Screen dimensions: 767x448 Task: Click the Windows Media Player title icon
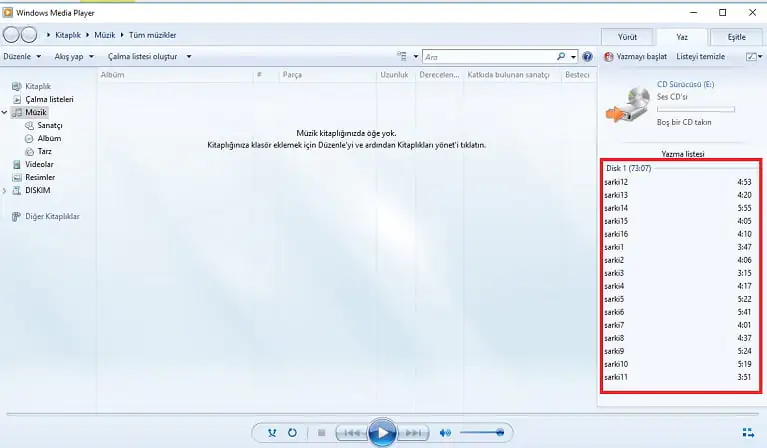click(7, 12)
